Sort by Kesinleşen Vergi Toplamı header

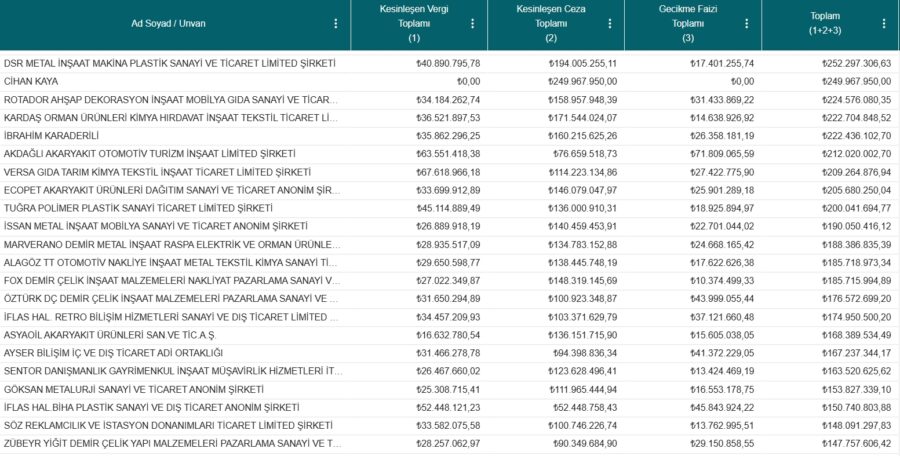tap(414, 24)
